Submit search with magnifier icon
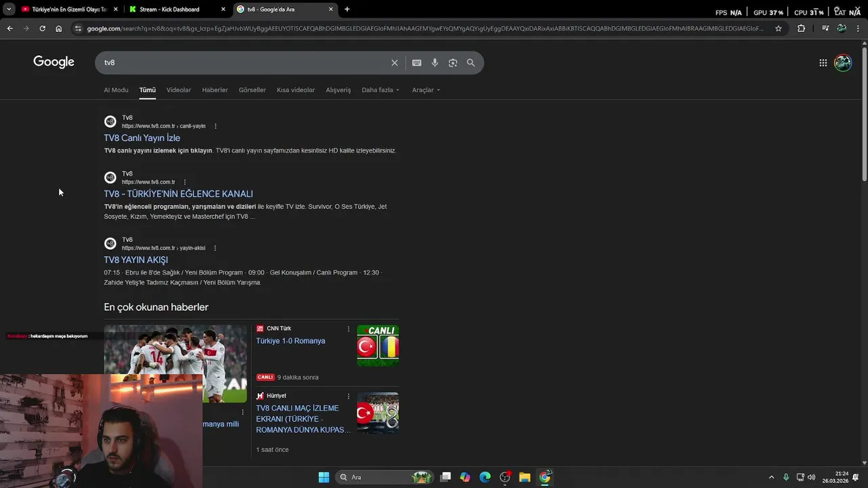Viewport: 868px width, 488px height. tap(471, 62)
